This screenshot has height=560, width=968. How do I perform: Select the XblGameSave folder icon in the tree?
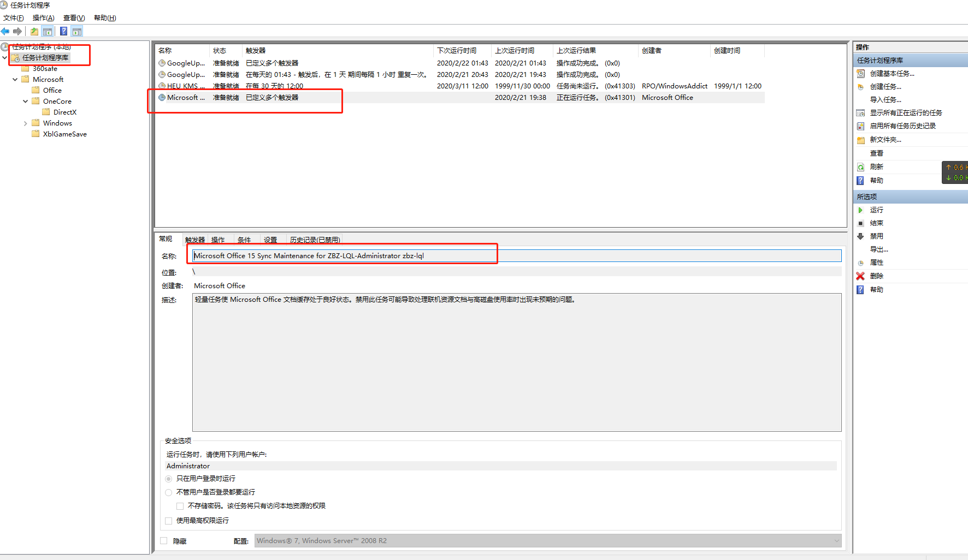(x=36, y=134)
